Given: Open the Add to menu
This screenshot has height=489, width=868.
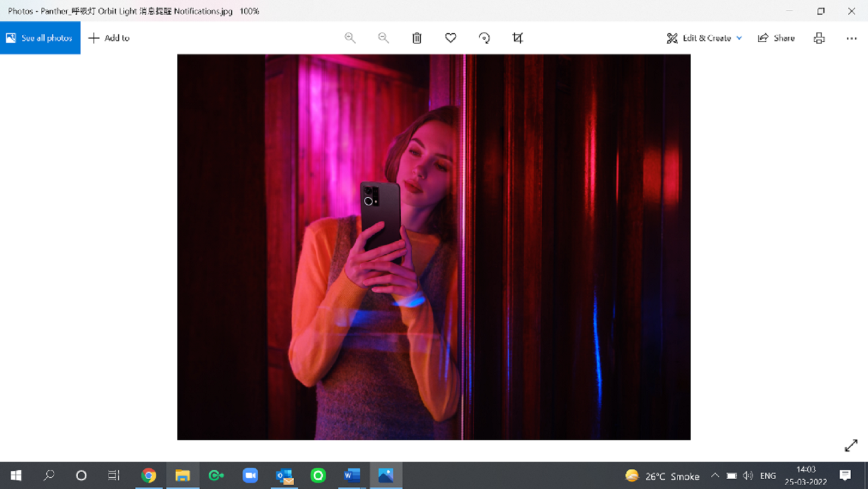Looking at the screenshot, I should coord(109,38).
